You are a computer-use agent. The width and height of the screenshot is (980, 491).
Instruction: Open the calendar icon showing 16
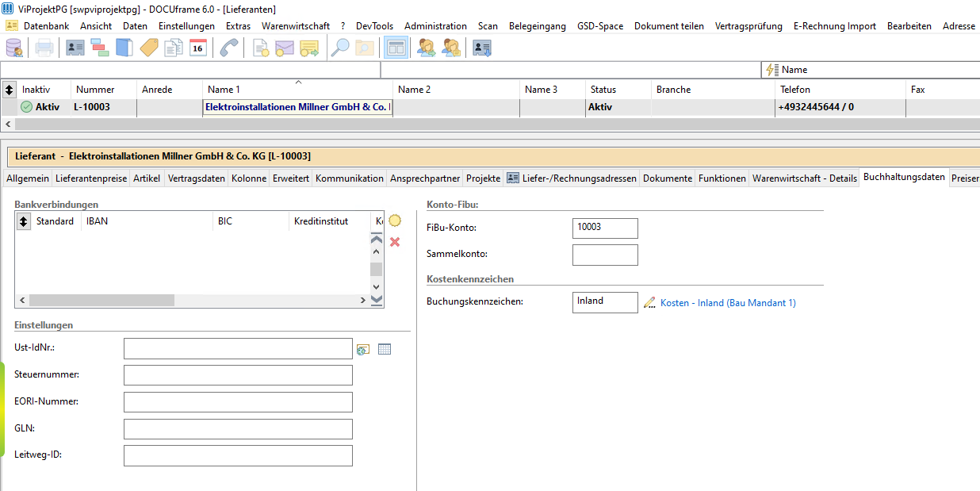tap(198, 48)
